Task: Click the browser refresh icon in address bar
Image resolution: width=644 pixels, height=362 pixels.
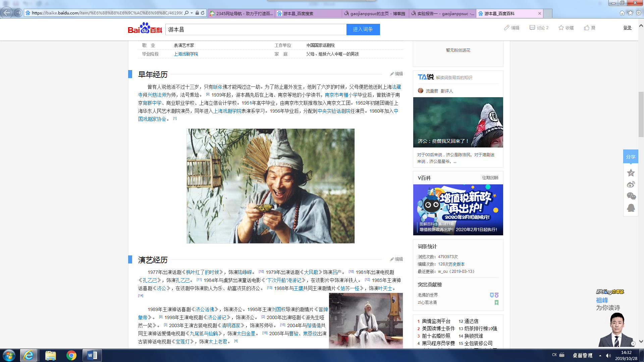Action: [203, 13]
